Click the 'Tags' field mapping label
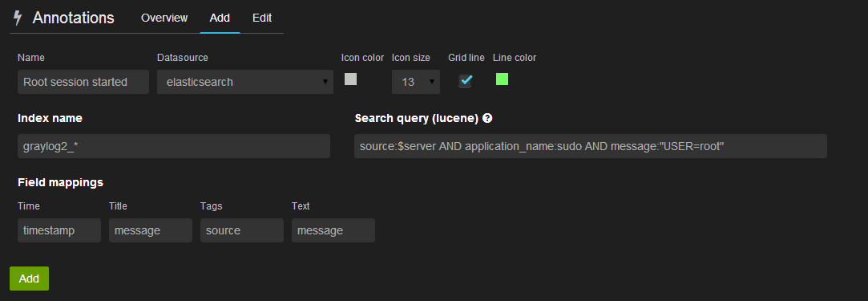Screen dimensions: 868x301 (x=211, y=206)
